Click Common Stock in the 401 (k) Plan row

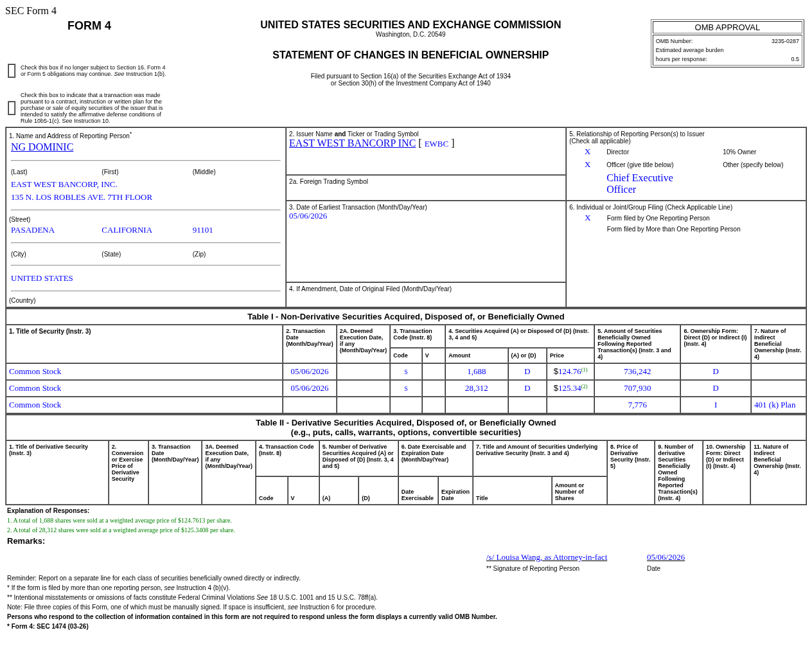click(35, 405)
